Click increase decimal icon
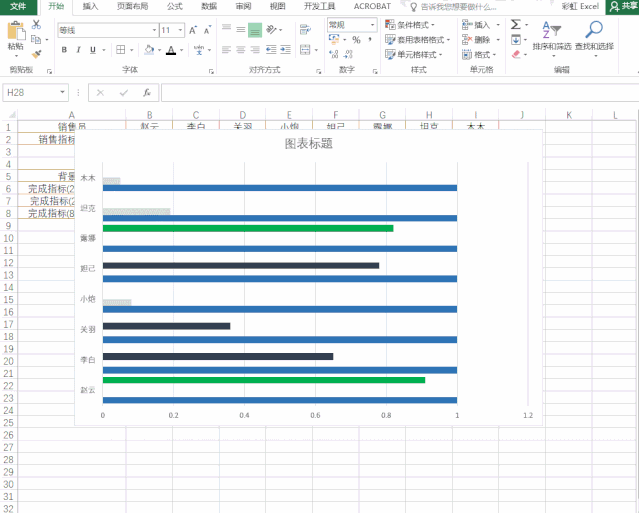 click(x=334, y=54)
